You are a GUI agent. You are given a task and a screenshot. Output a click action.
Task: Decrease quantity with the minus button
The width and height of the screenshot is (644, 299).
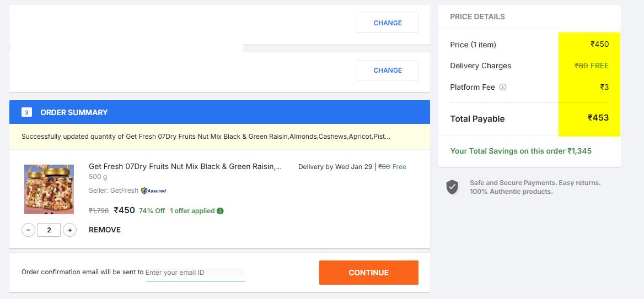tap(28, 230)
